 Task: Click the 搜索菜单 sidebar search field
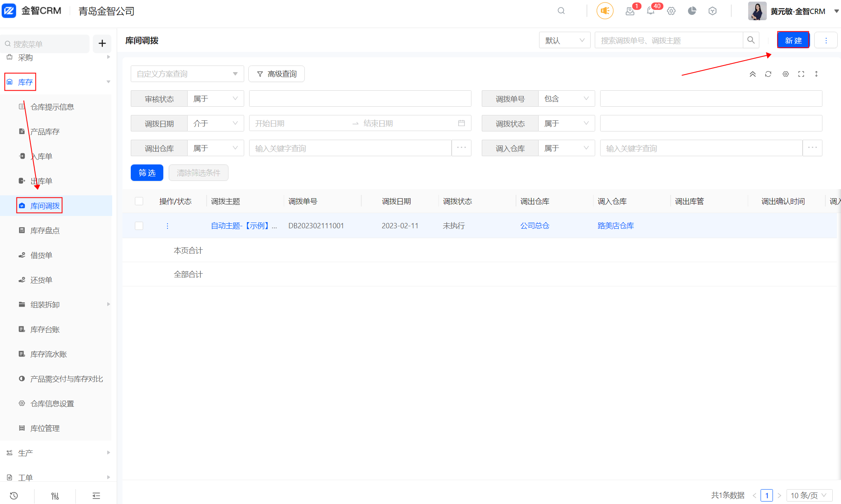(45, 44)
